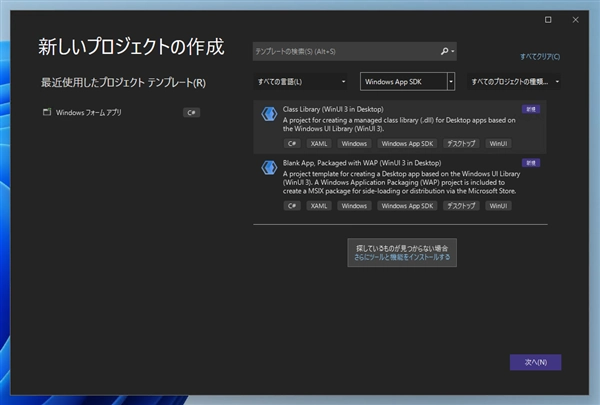
Task: Click Windows tag on Class Library template
Action: point(354,144)
